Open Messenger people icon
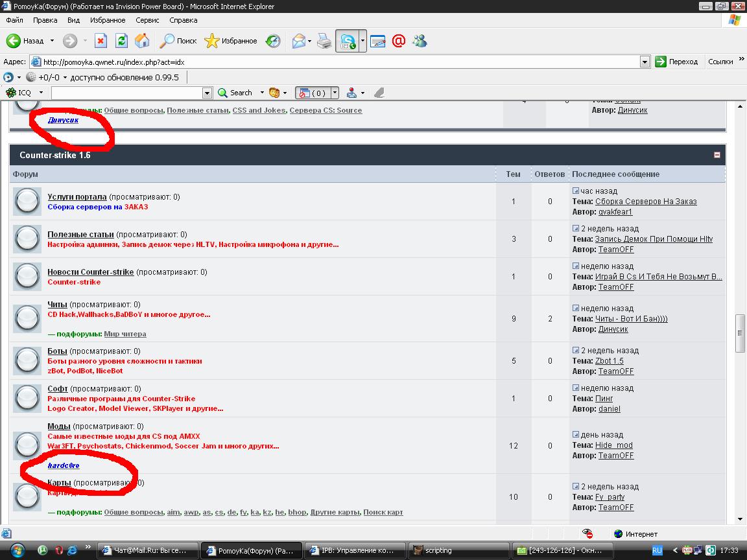 (420, 41)
